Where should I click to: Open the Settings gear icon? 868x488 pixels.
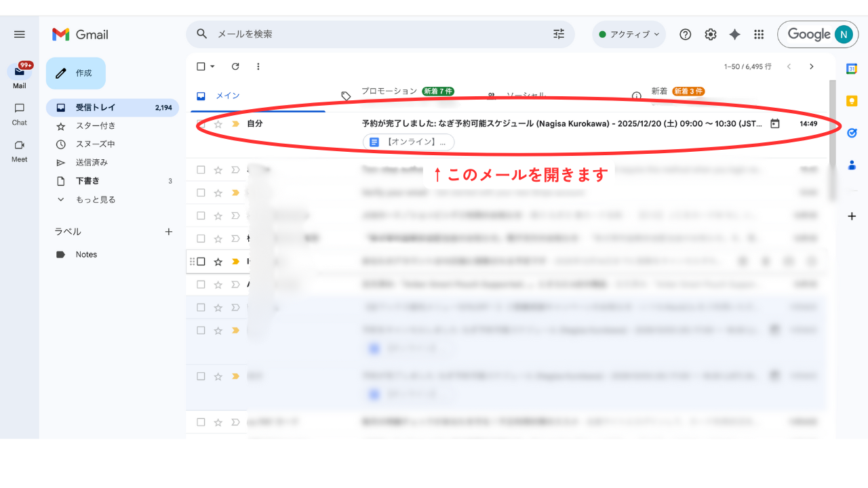click(x=710, y=35)
